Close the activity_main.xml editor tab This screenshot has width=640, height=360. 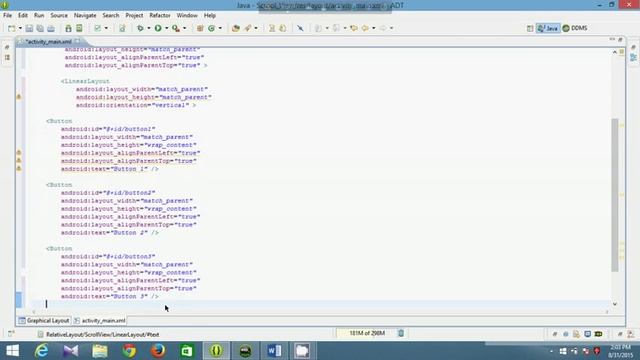point(78,41)
